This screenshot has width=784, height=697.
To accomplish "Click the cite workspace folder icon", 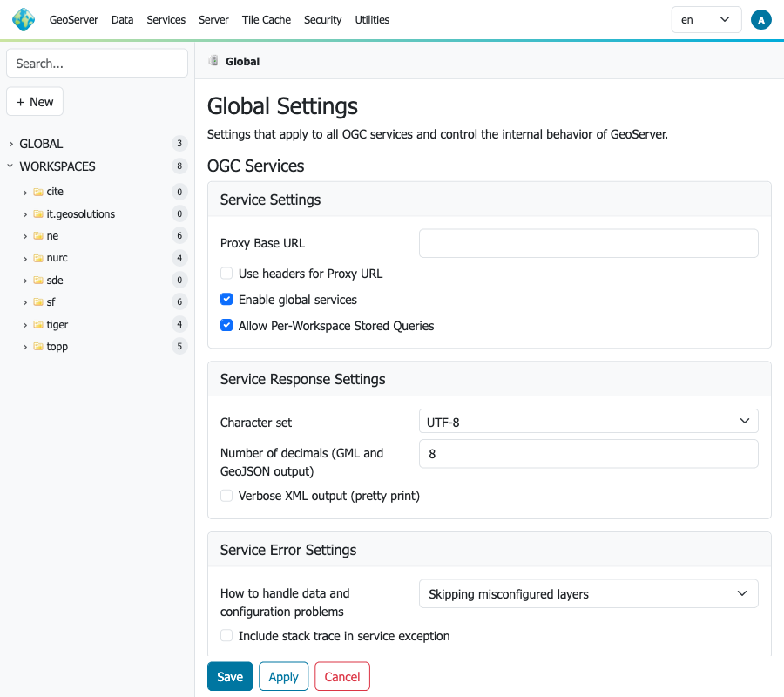I will pyautogui.click(x=38, y=192).
